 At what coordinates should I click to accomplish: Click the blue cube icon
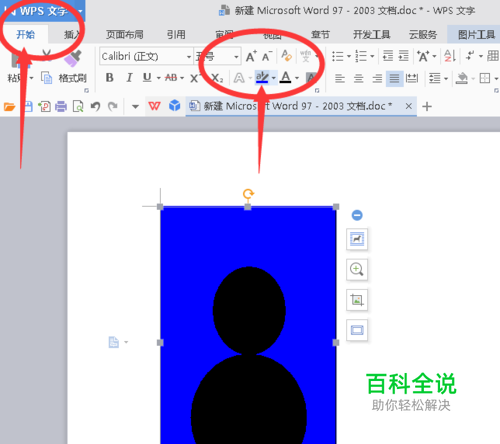point(174,106)
